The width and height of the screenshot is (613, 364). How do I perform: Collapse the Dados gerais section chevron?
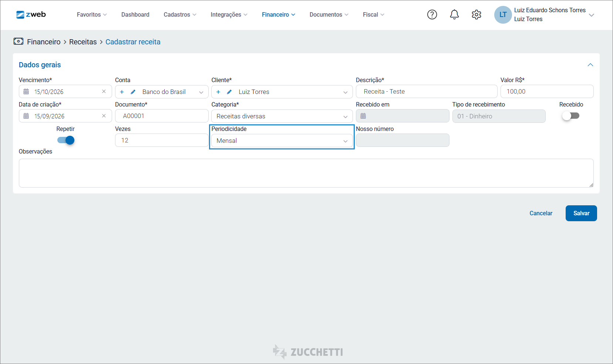click(x=590, y=65)
